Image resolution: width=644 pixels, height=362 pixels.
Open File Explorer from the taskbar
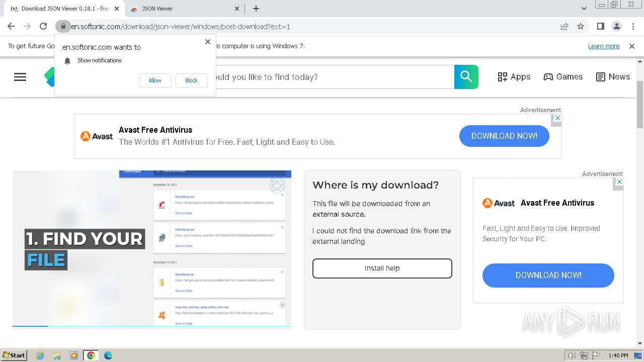[57, 355]
